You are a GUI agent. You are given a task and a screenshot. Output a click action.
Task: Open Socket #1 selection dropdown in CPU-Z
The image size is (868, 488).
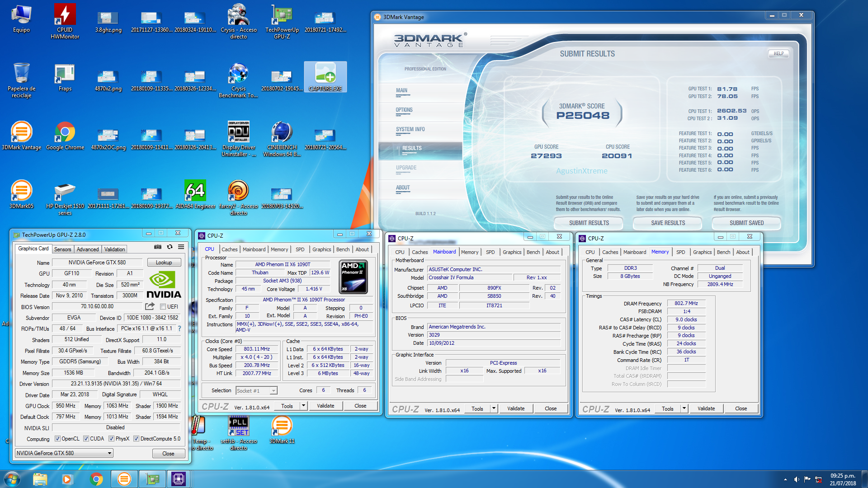coord(256,391)
